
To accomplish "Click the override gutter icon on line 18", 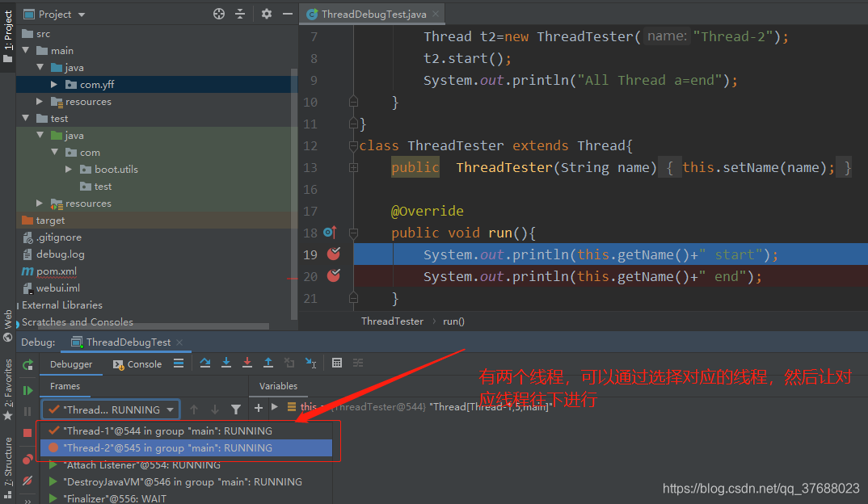I will click(330, 233).
